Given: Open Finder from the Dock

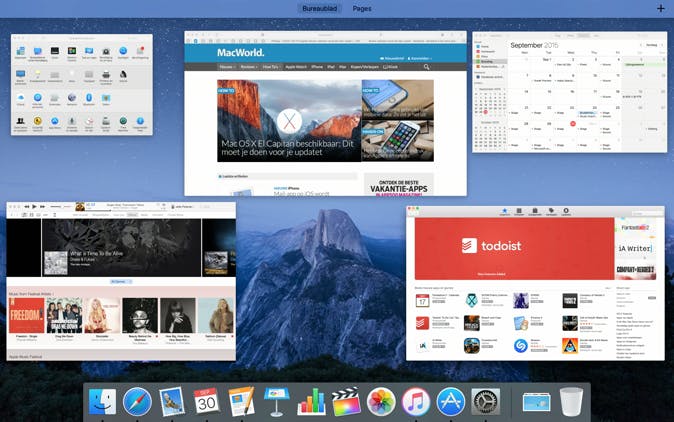Looking at the screenshot, I should (102, 402).
